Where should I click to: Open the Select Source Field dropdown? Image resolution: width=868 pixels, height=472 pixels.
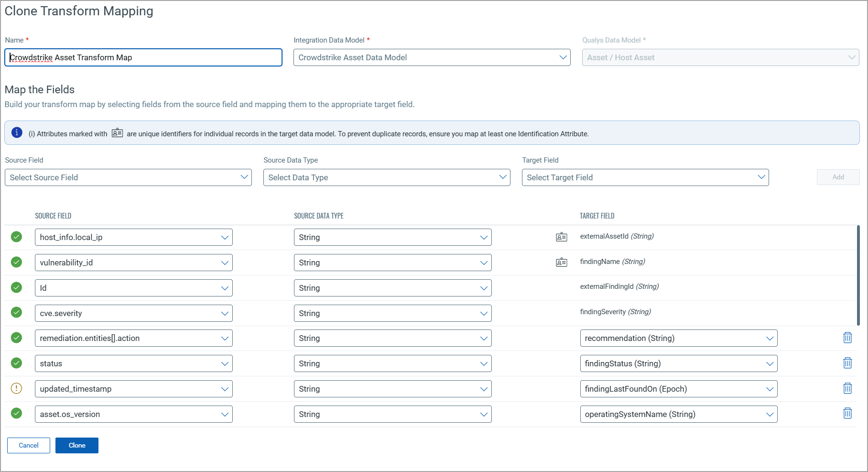[128, 177]
